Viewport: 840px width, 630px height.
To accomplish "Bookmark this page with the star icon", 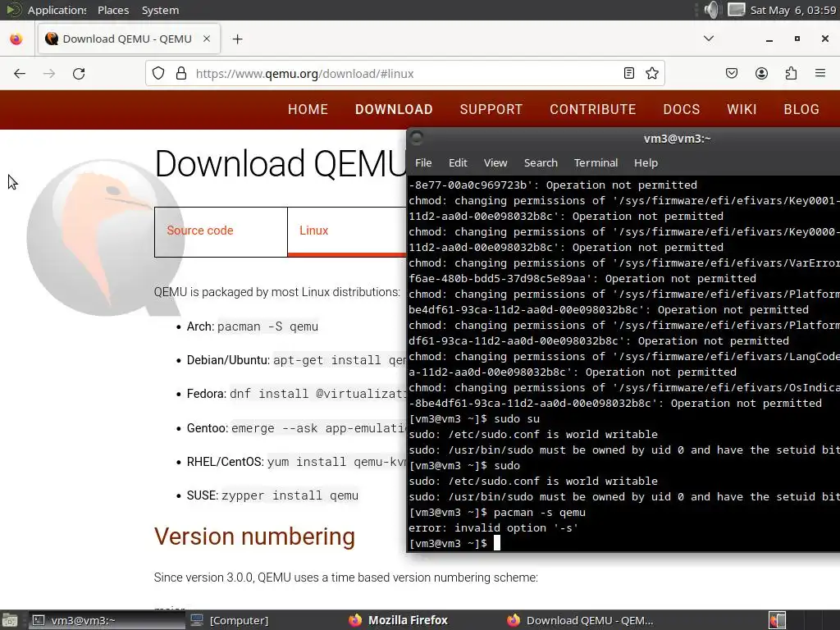I will 652,73.
